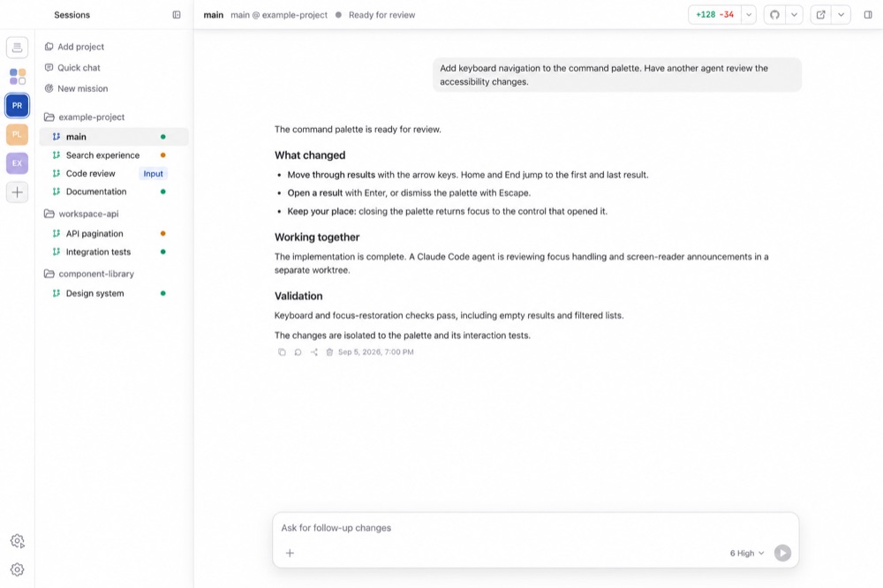Click the branch icon beside Design system
The height and width of the screenshot is (588, 883).
coord(57,293)
